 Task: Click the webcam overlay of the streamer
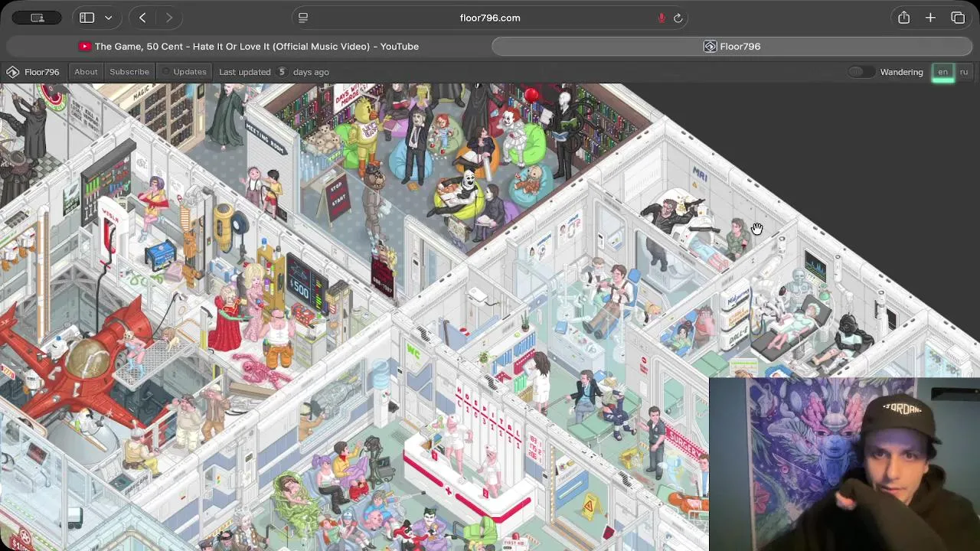(x=844, y=465)
